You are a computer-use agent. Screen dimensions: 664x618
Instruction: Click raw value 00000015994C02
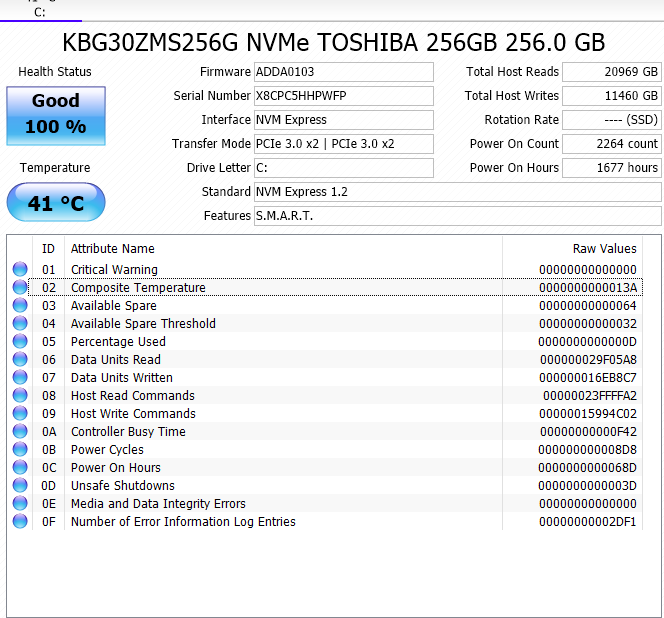pyautogui.click(x=588, y=414)
